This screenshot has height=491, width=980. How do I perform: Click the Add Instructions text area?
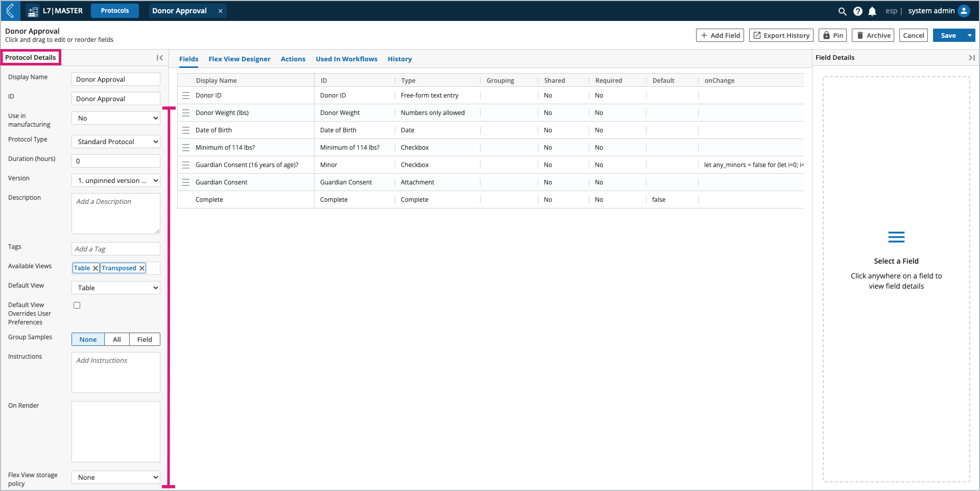tap(116, 372)
